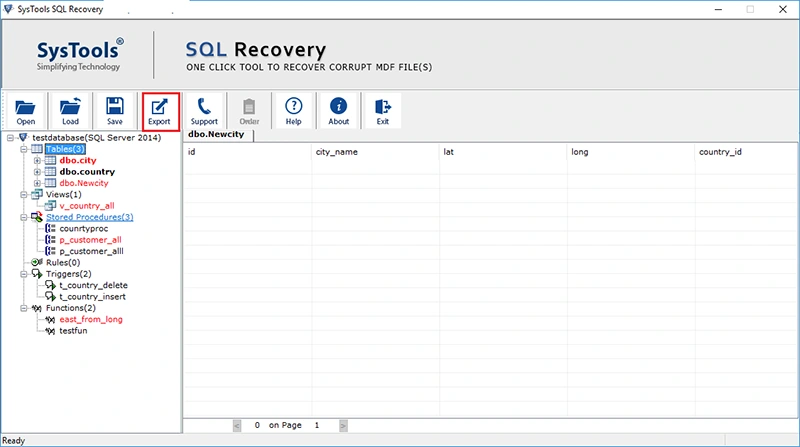This screenshot has height=447, width=800.
Task: Select the v_country_all view
Action: (87, 206)
